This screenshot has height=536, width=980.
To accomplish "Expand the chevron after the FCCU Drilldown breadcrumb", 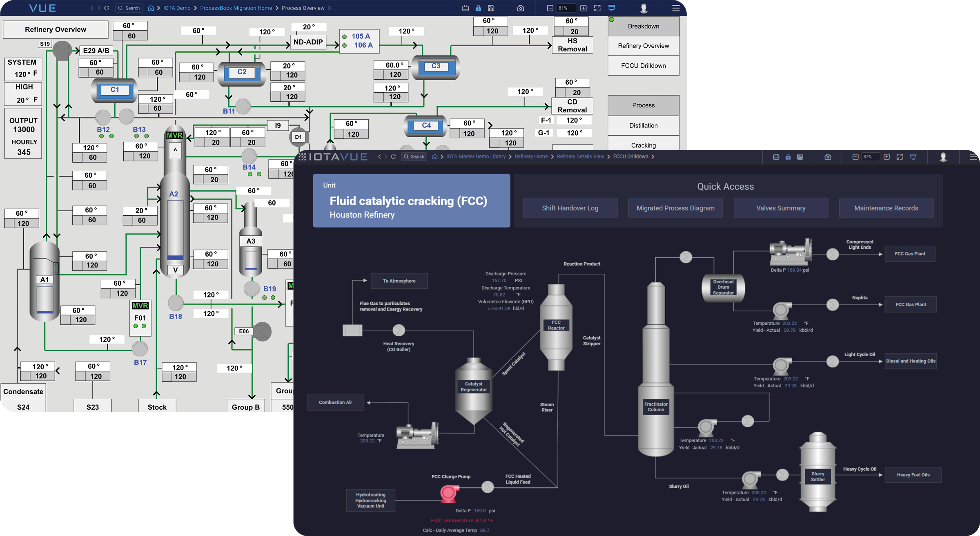I will (x=653, y=157).
